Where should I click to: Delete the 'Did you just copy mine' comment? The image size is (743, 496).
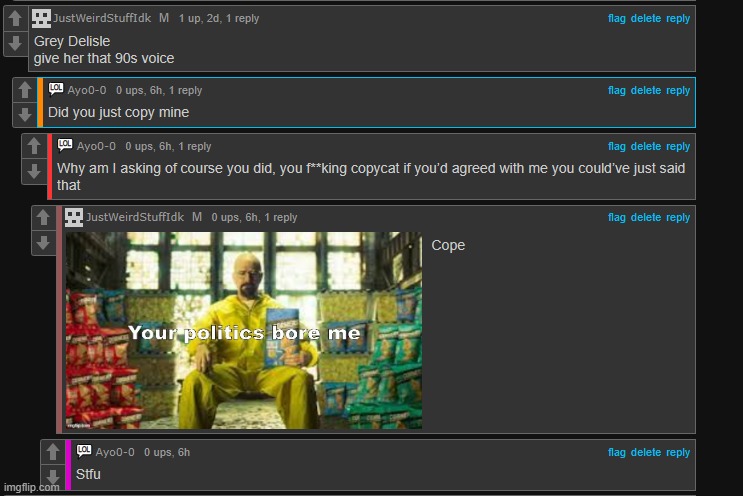[645, 90]
